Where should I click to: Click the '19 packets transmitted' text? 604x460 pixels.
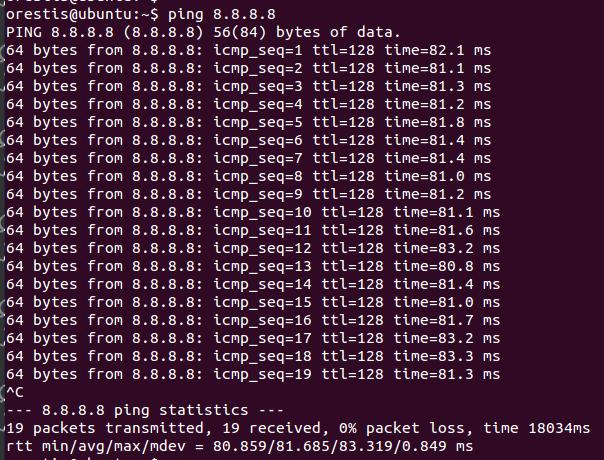105,428
